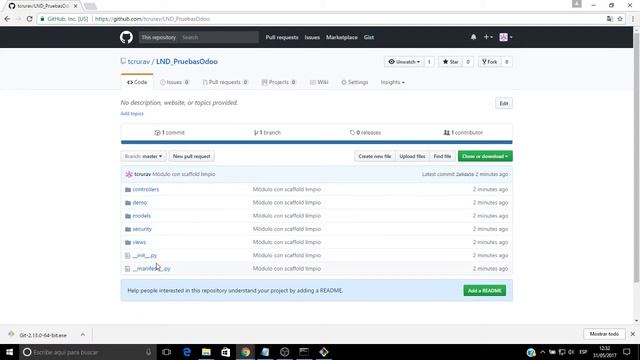Switch to the Issues tab
The width and height of the screenshot is (640, 360).
[x=174, y=82]
